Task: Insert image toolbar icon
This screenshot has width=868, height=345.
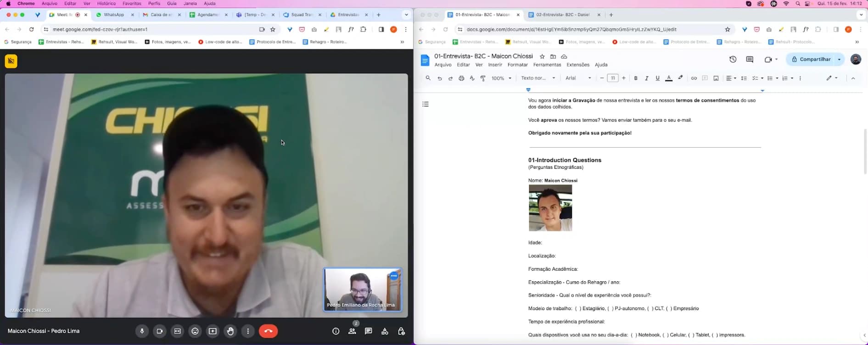Action: tap(716, 78)
